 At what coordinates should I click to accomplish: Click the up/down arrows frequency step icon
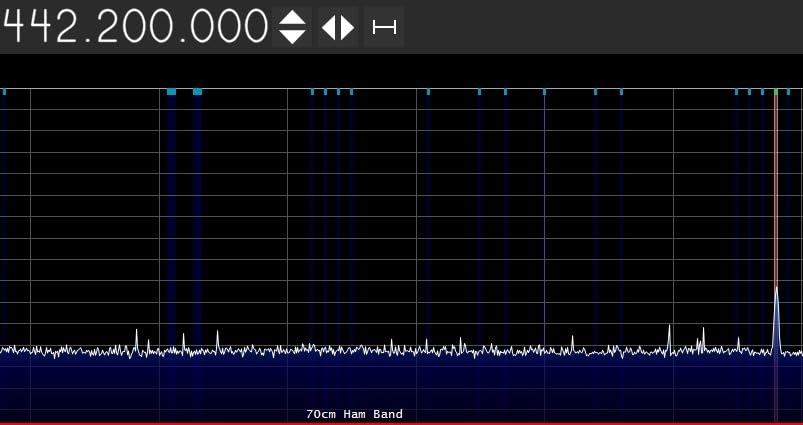[x=292, y=27]
